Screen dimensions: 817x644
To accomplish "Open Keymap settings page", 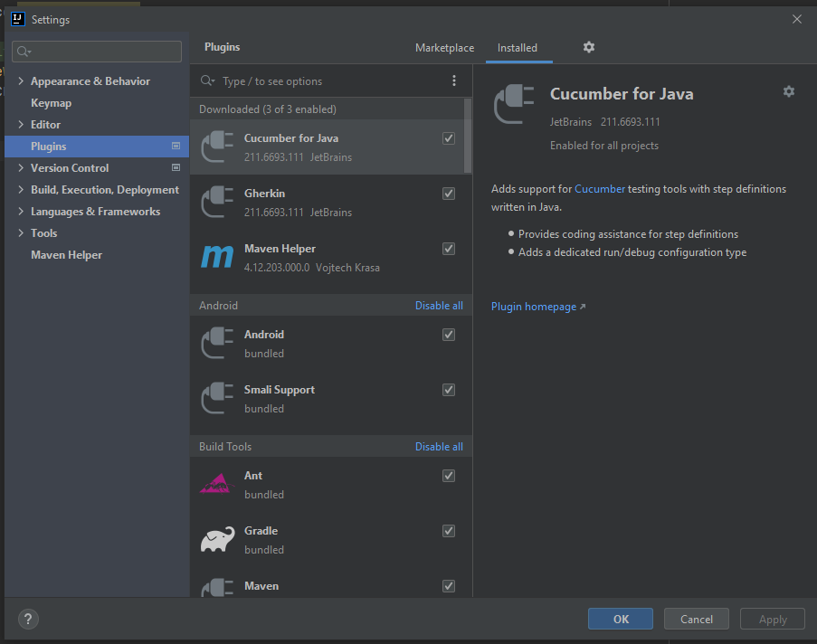I will tap(51, 103).
